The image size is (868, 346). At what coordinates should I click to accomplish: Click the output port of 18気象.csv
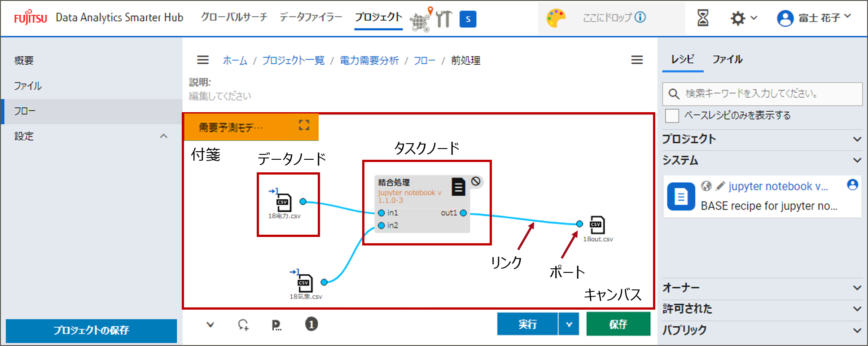coord(324,282)
